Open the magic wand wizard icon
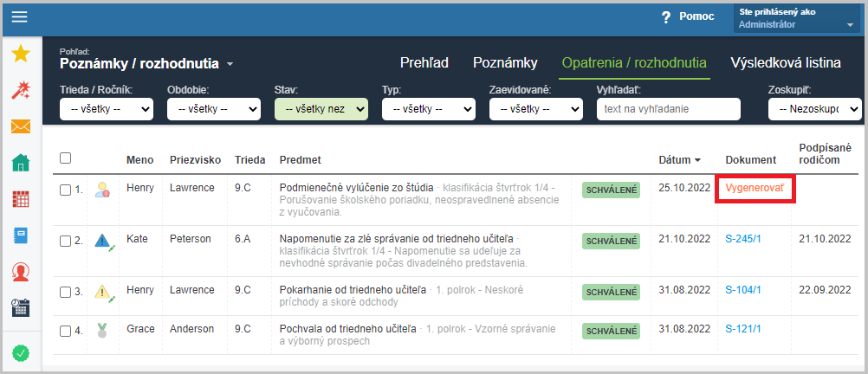Viewport: 868px width, 374px height. pos(21,90)
